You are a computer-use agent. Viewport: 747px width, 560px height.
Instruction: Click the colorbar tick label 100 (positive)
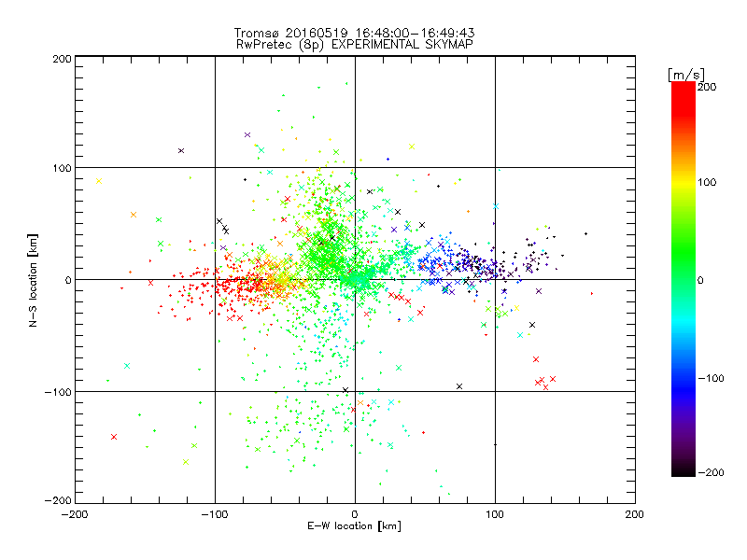pos(707,182)
